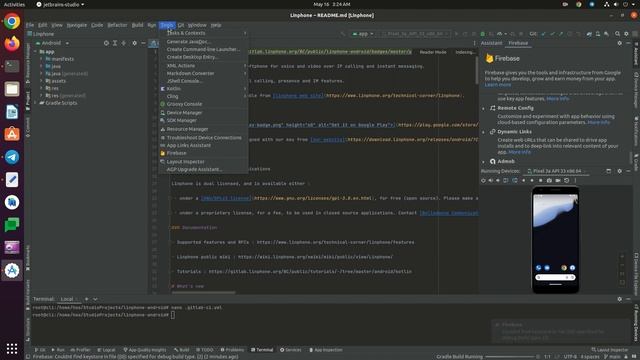This screenshot has width=640, height=360.
Task: Add new terminal tab plus icon
Action: 86,299
